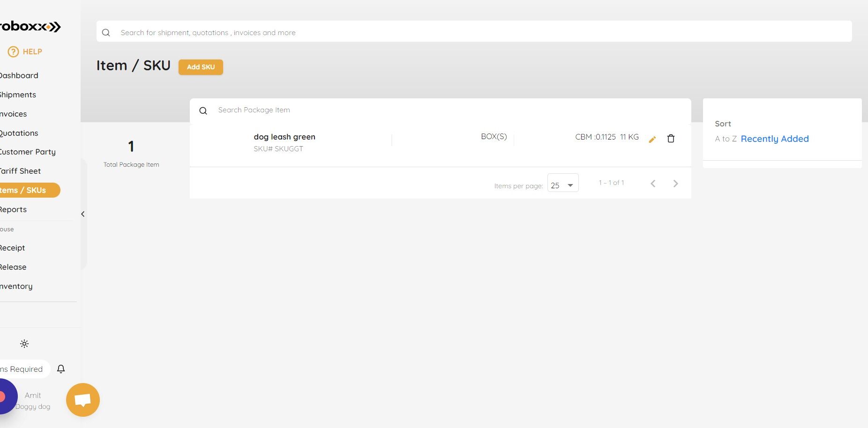The width and height of the screenshot is (868, 428).
Task: Collapse the sidebar with the arrow handle
Action: [83, 214]
